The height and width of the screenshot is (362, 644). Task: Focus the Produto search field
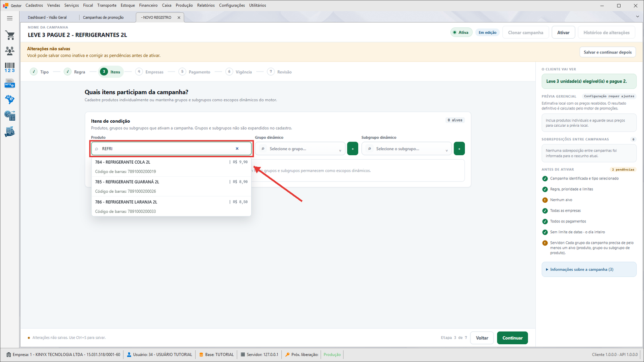pos(171,149)
